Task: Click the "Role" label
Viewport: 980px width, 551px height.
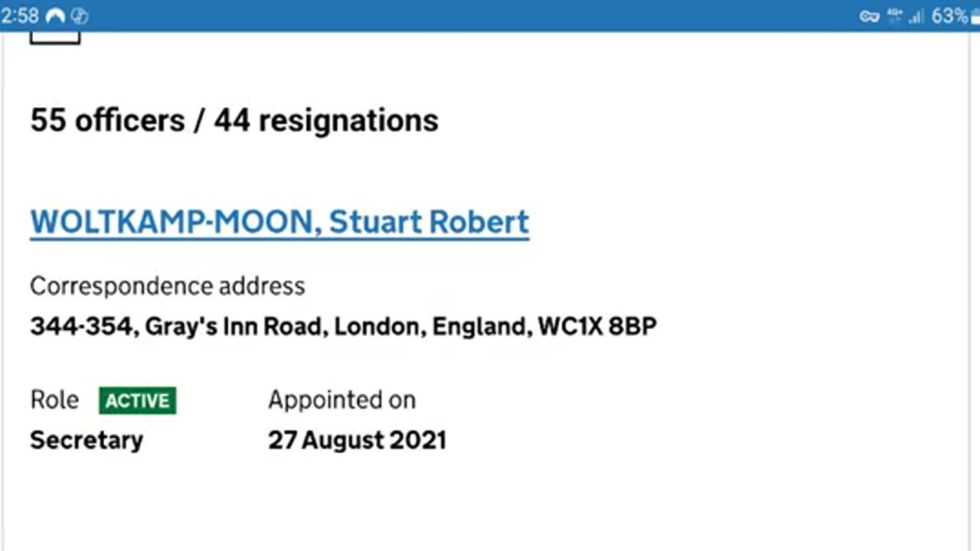Action: click(54, 400)
